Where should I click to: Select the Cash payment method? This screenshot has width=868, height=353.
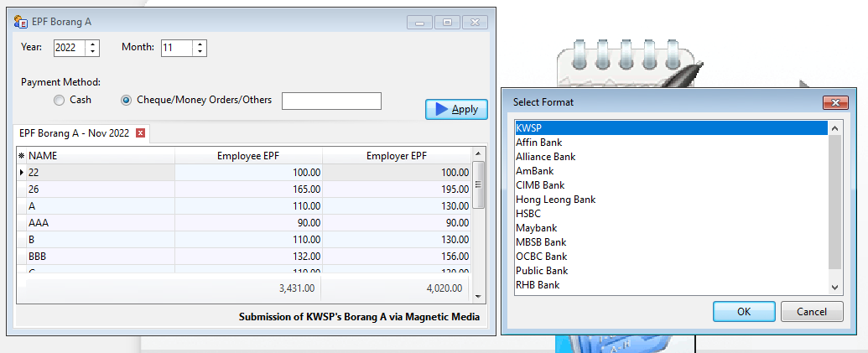point(58,100)
